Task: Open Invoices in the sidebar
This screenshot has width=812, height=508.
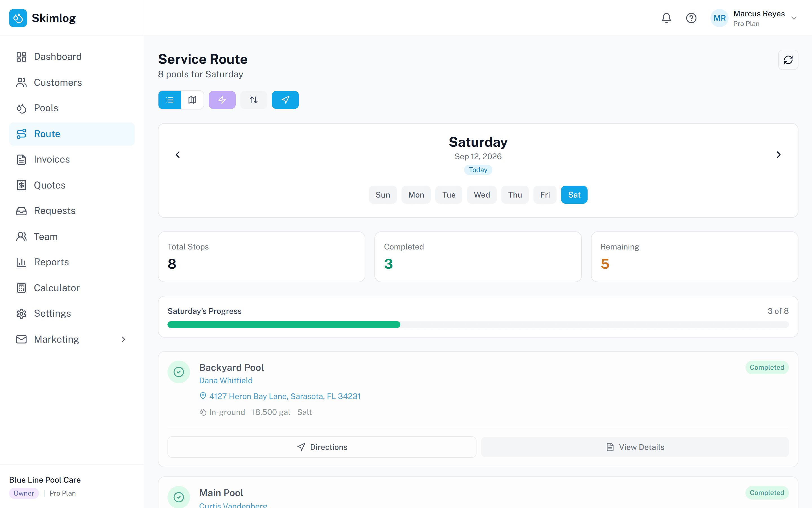Action: [72, 159]
